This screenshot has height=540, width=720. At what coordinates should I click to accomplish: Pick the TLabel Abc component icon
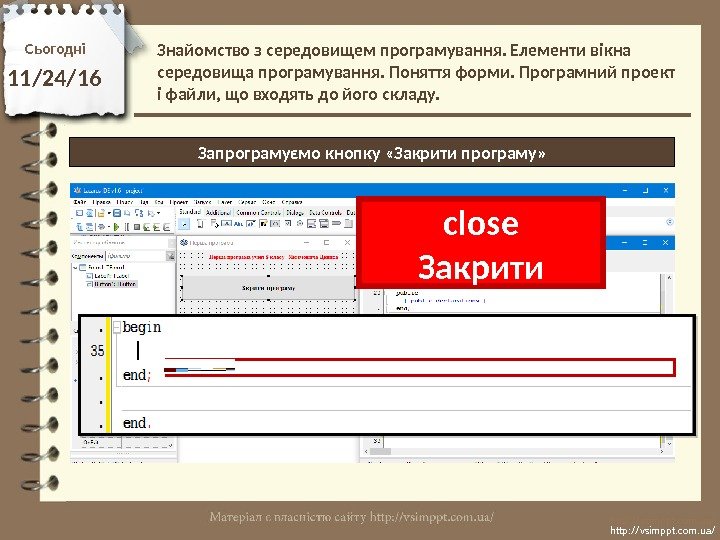click(x=238, y=224)
